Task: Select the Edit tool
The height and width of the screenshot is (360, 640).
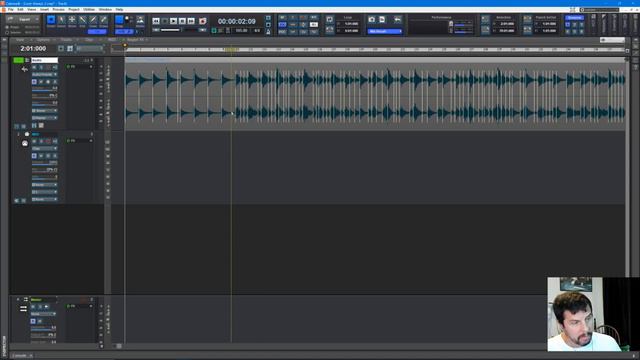Action: coord(82,20)
